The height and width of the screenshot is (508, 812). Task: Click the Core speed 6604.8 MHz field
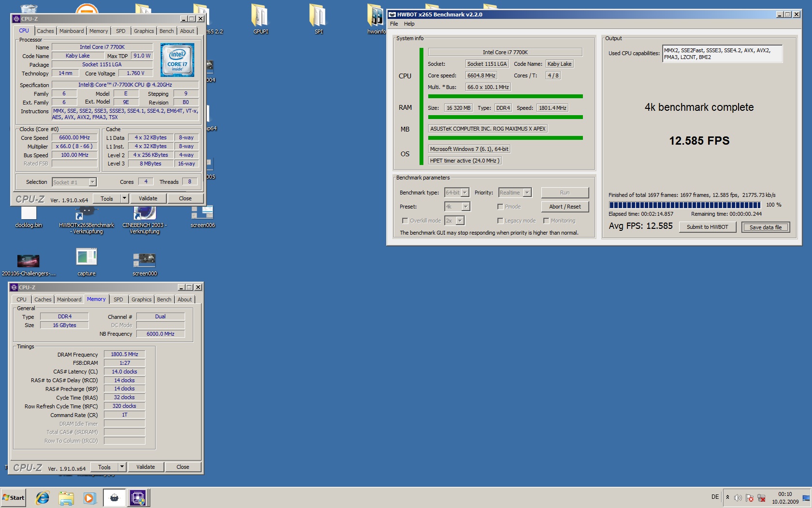point(481,75)
